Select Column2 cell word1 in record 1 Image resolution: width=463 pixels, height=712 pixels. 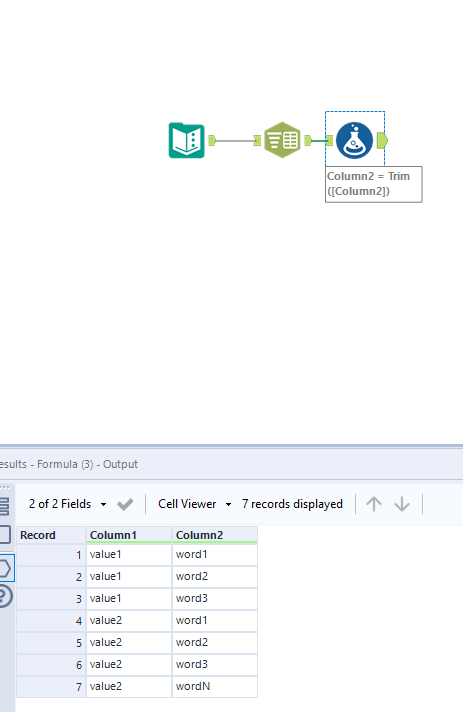215,554
